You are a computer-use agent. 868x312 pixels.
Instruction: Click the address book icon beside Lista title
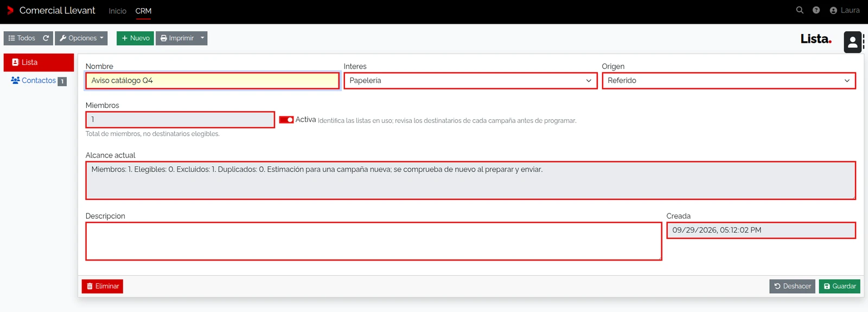pos(853,42)
